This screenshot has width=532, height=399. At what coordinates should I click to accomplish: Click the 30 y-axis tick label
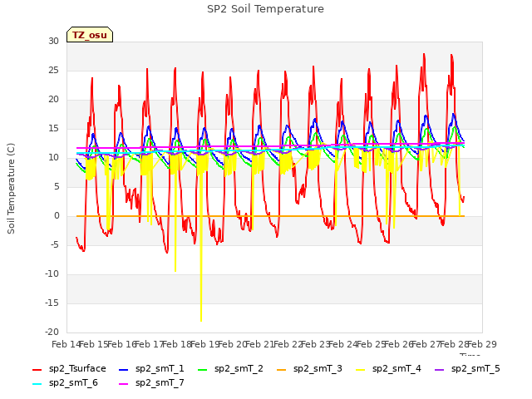(53, 41)
